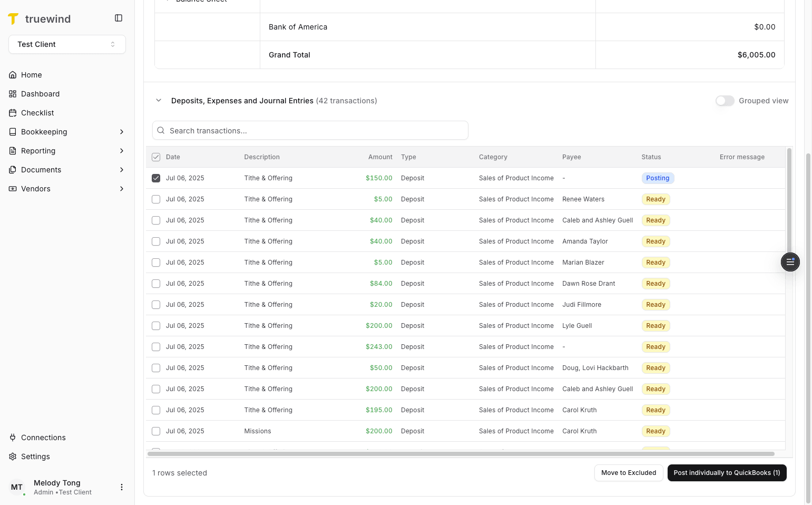Click the Reporting document icon
This screenshot has width=812, height=505.
pyautogui.click(x=13, y=151)
